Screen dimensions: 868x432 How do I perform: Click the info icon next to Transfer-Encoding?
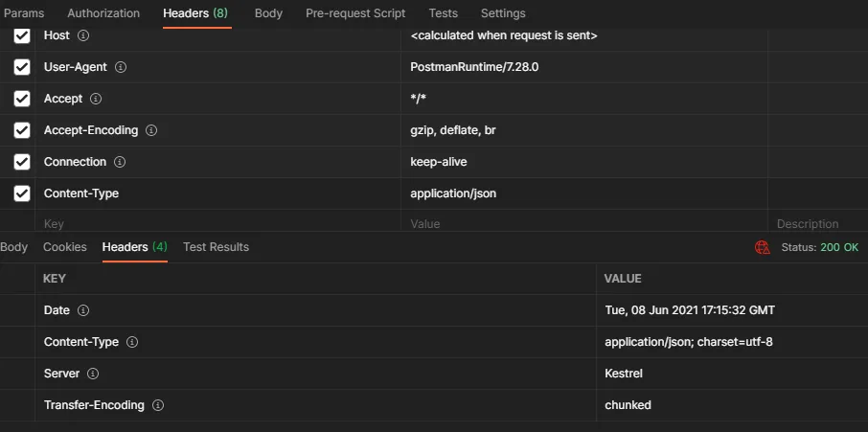pyautogui.click(x=158, y=405)
